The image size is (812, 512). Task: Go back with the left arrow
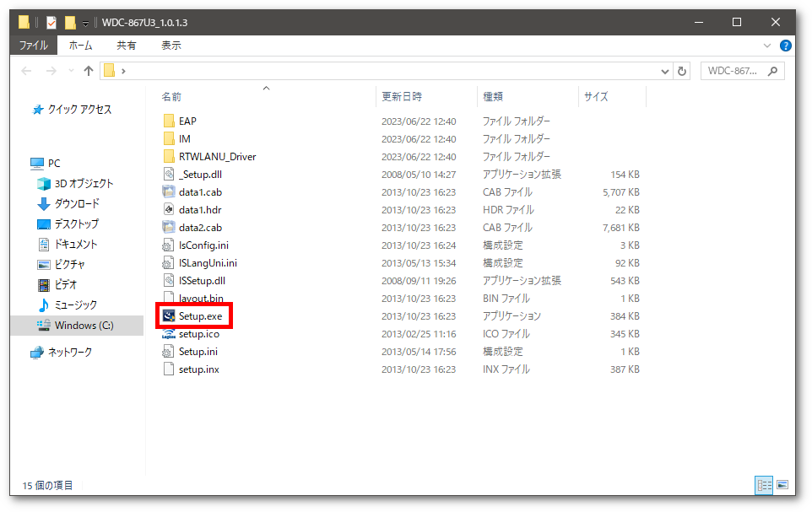[x=26, y=71]
